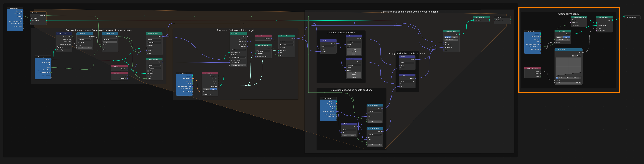Toggle Fill Caps in Curve to Mesh
The image size is (644, 164).
[x=599, y=31]
